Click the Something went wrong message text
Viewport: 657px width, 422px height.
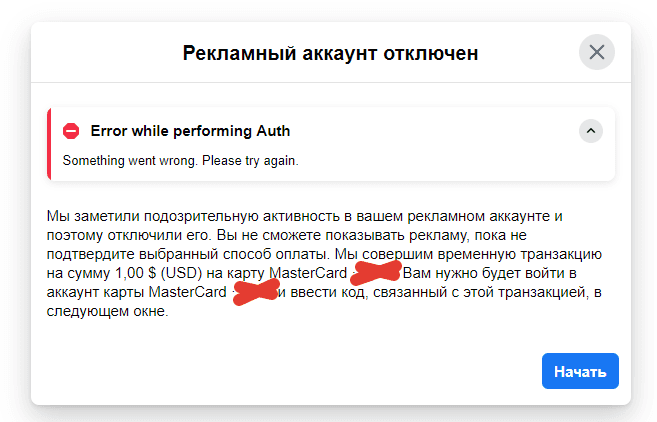click(181, 161)
